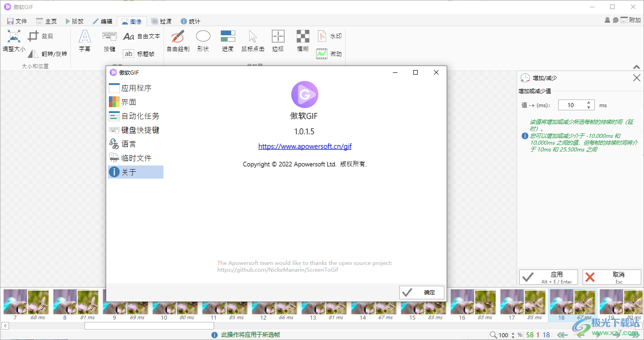
Task: Click the user account icon in title area
Action: 607,20
